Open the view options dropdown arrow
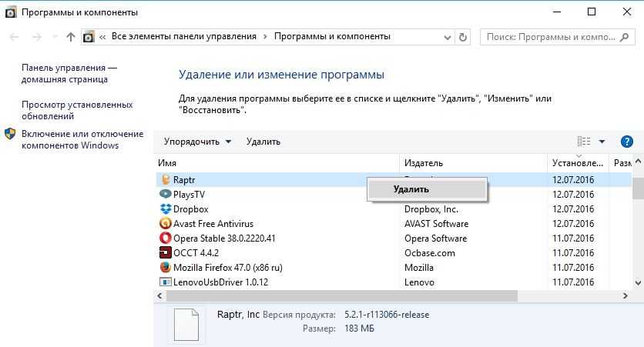 pos(602,142)
